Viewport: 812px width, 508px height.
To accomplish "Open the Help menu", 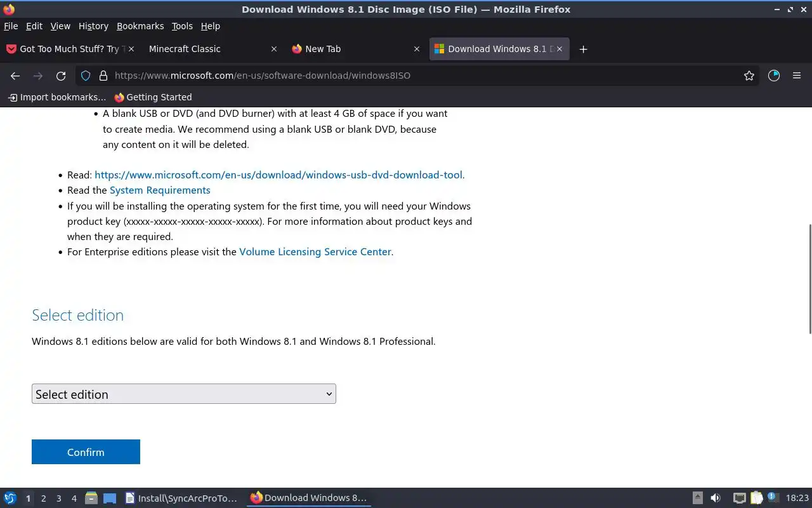I will click(210, 26).
